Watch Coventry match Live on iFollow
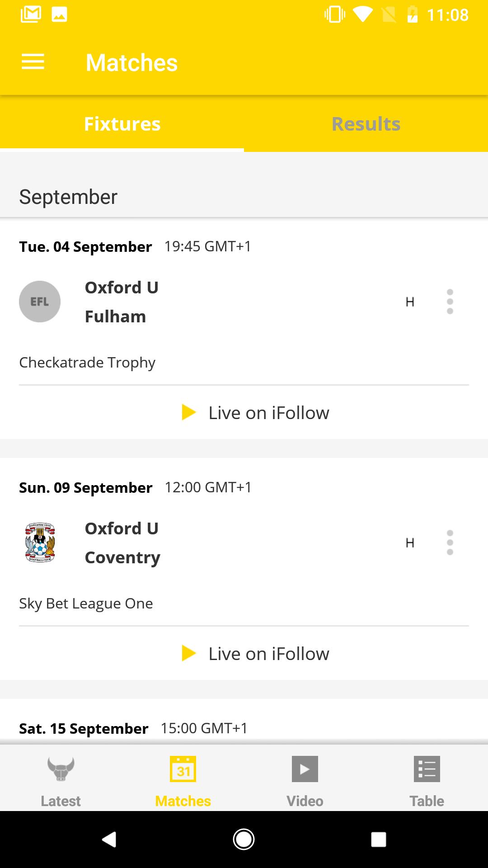The image size is (488, 868). pos(255,654)
